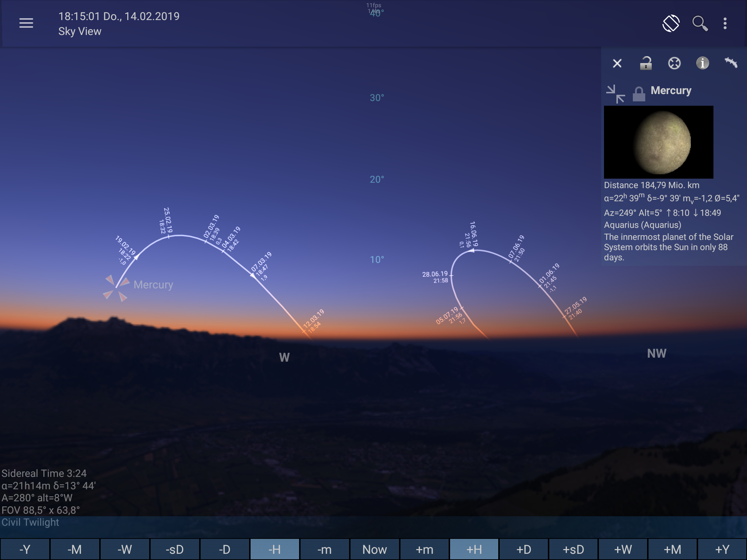Tap the Aquarius constellation line
747x560 pixels.
[643, 225]
